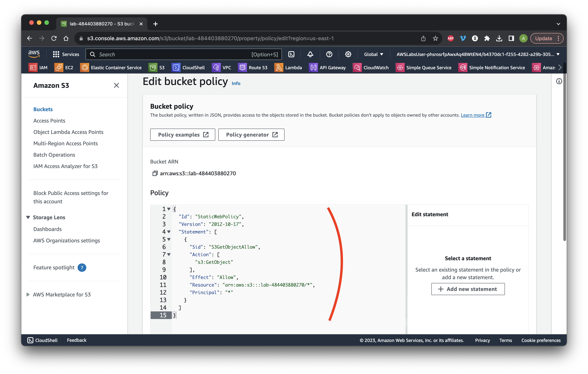Open the Route 53 shortcut icon

point(242,68)
